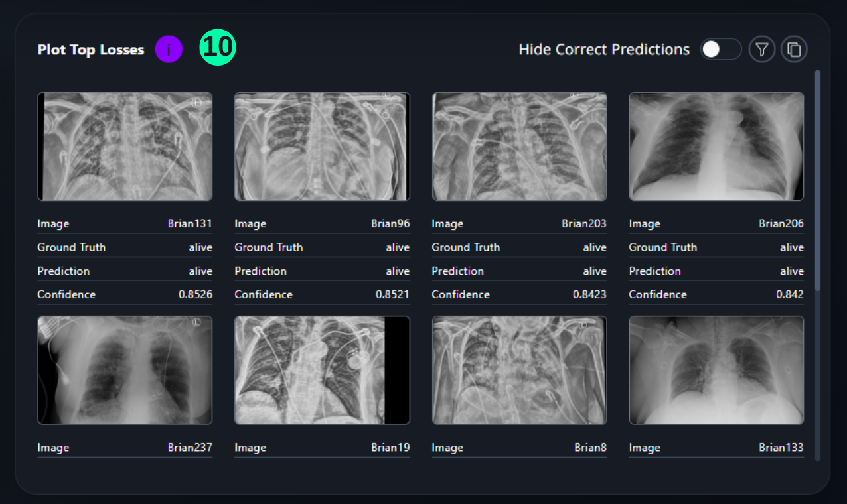Select the Brian206 X-ray image
Screen dimensions: 847x504
[716, 147]
